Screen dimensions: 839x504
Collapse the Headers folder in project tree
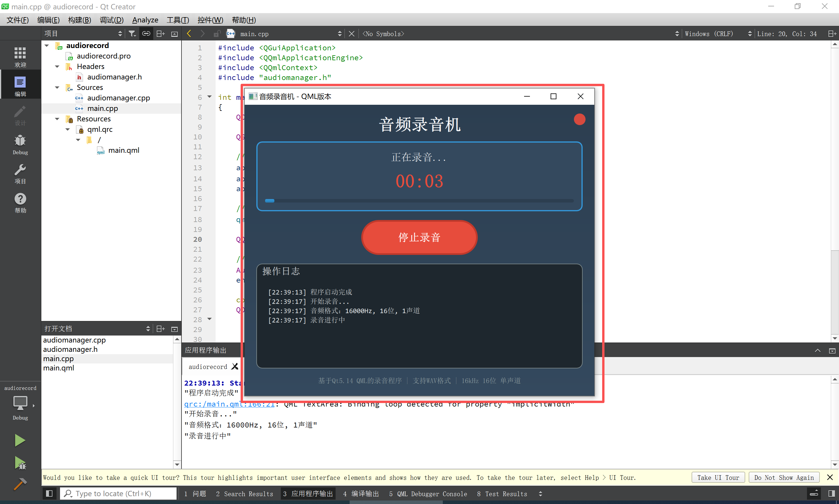(57, 67)
